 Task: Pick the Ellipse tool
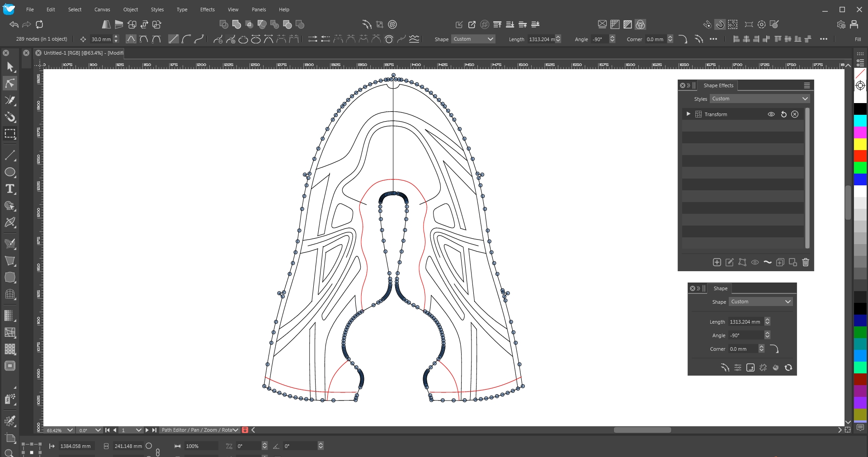click(x=10, y=172)
